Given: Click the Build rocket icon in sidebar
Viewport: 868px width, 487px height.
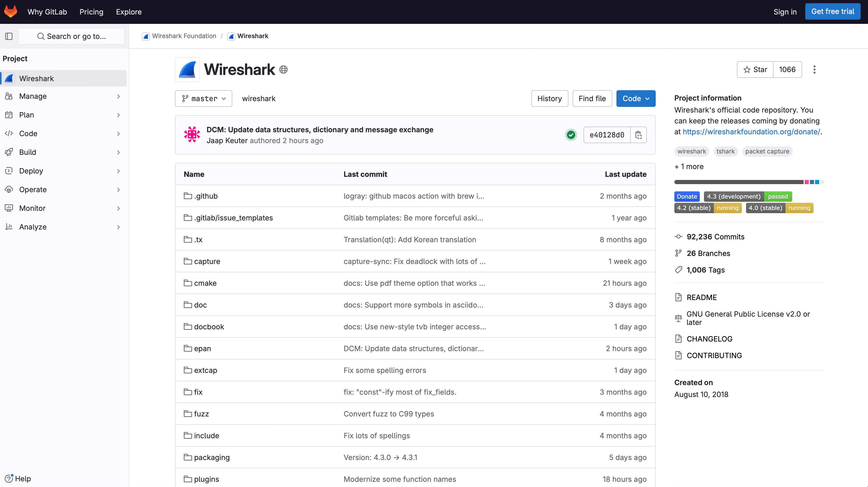Looking at the screenshot, I should (x=9, y=152).
